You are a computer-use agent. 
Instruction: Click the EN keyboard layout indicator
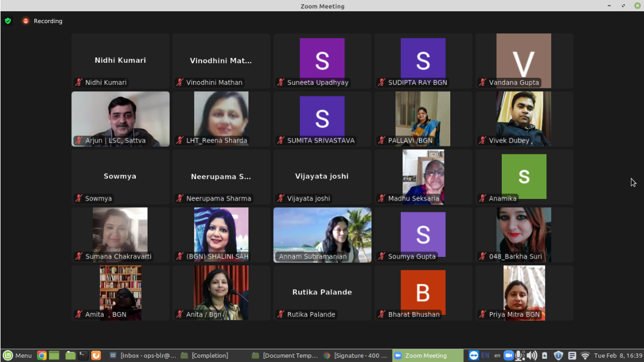(x=485, y=356)
